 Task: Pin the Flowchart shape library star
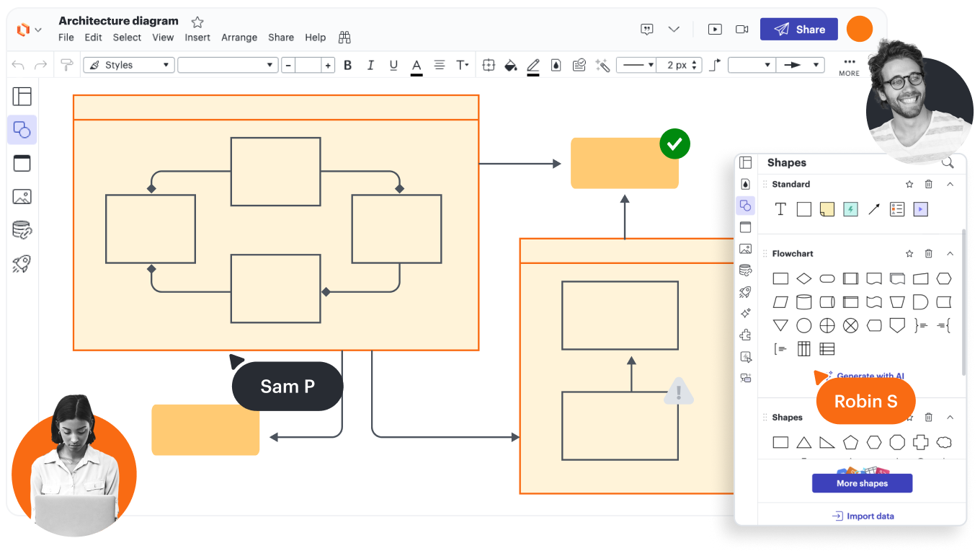pyautogui.click(x=909, y=254)
